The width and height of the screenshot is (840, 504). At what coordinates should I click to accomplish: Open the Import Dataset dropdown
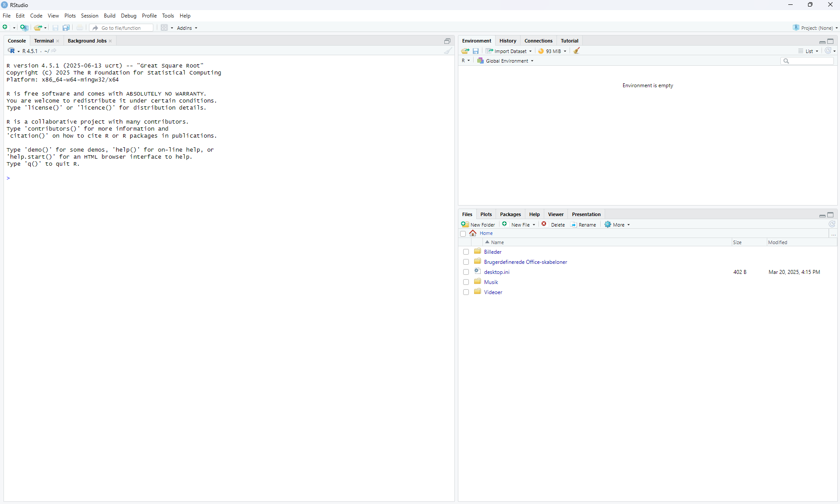click(509, 51)
